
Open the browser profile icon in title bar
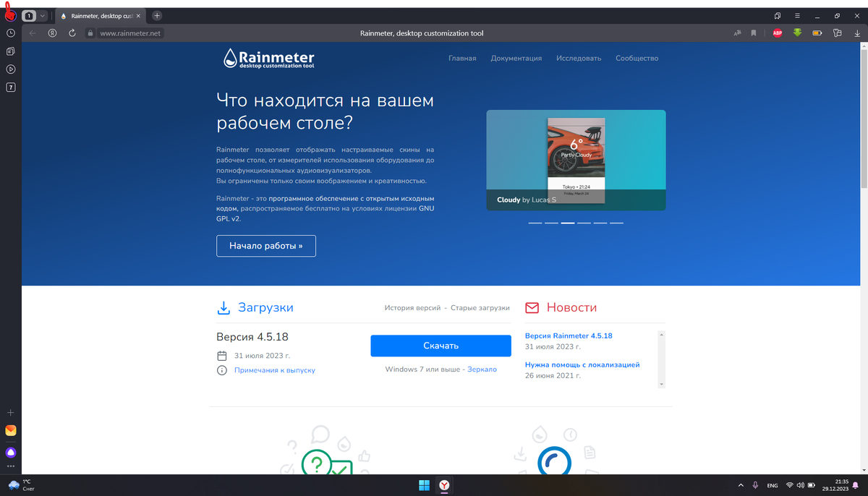coord(10,14)
